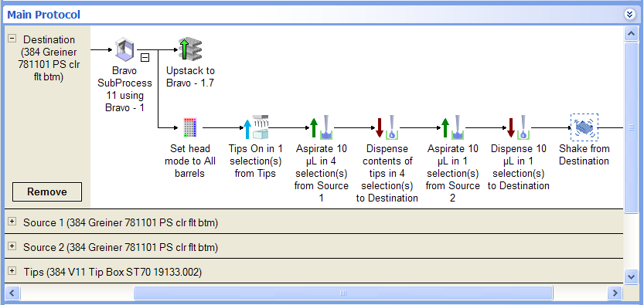The width and height of the screenshot is (644, 305).
Task: Select the Tips On task icon
Action: pos(256,127)
